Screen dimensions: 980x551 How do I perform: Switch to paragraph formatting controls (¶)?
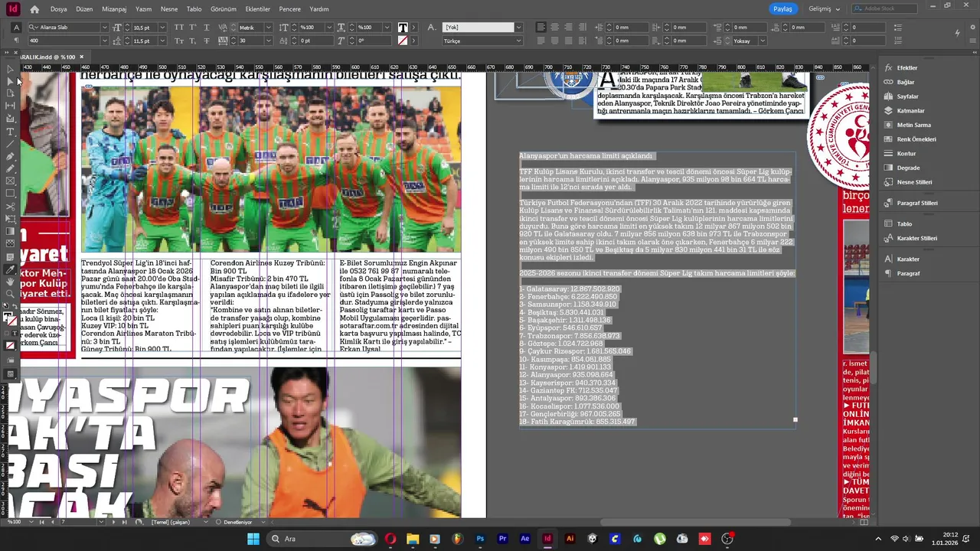16,41
